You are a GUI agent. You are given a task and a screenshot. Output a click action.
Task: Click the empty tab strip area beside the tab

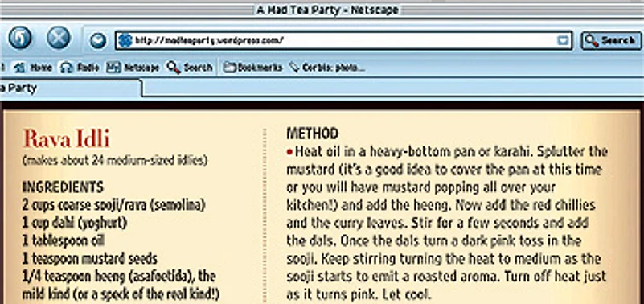[x=392, y=88]
